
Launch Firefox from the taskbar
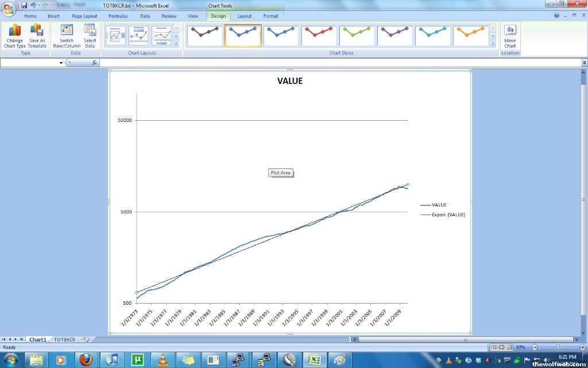[86, 360]
